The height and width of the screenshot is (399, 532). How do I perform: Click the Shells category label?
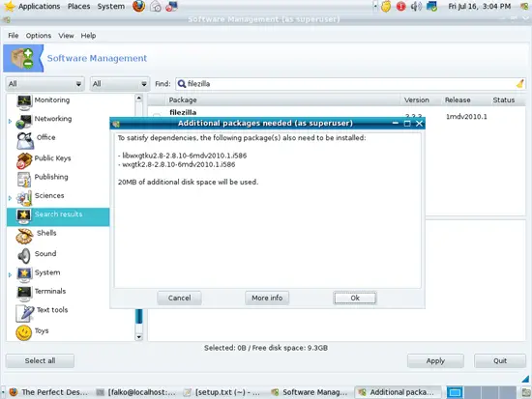[46, 233]
